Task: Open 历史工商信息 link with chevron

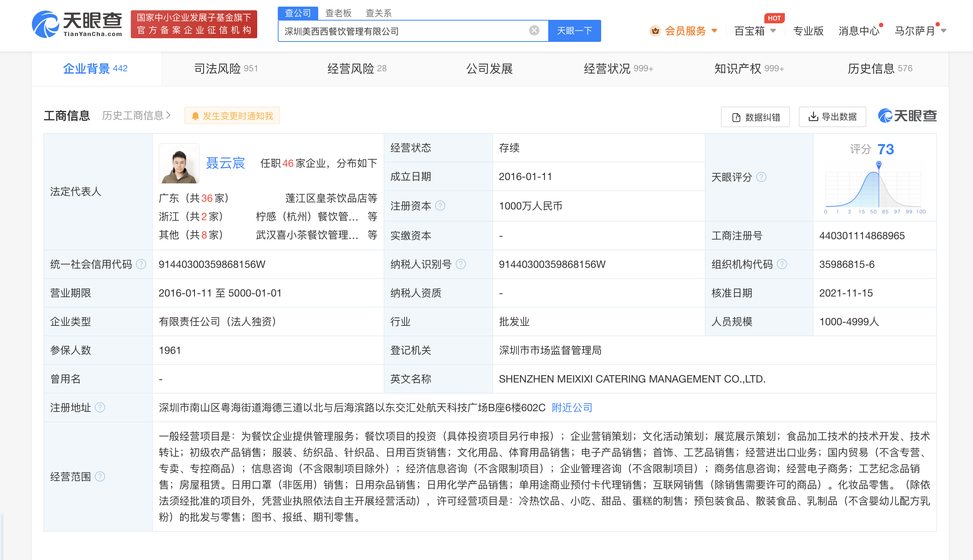Action: (x=136, y=115)
